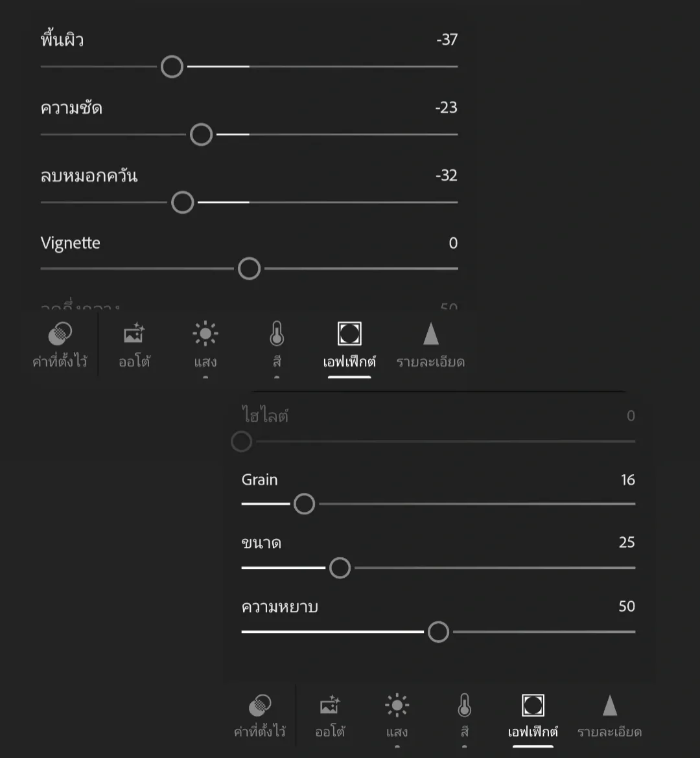Click the Effects vignette-square icon in top toolbar
Image resolution: width=700 pixels, height=758 pixels.
(x=349, y=333)
